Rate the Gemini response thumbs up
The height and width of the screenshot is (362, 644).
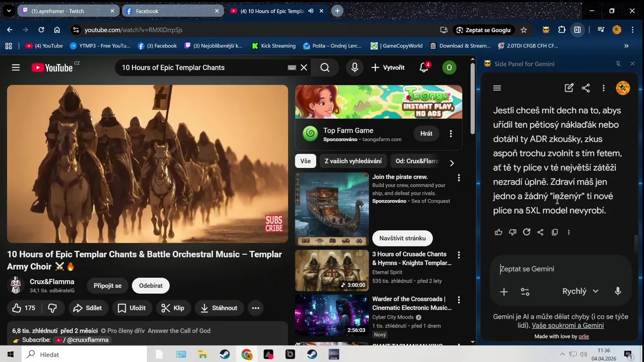click(499, 232)
